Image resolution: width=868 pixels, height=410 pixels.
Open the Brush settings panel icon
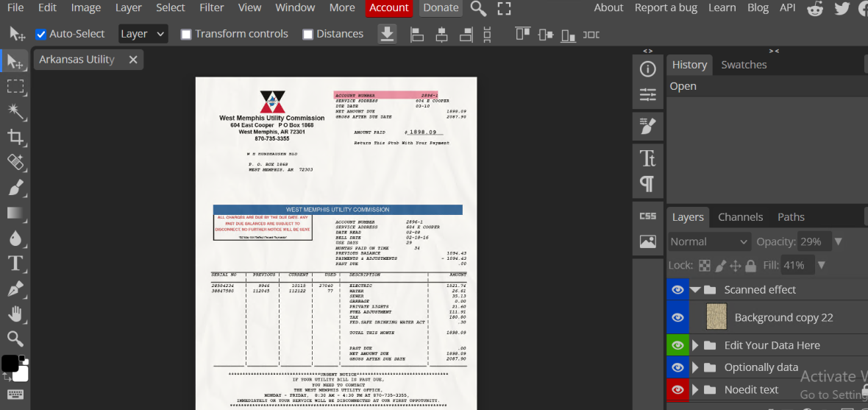[647, 127]
